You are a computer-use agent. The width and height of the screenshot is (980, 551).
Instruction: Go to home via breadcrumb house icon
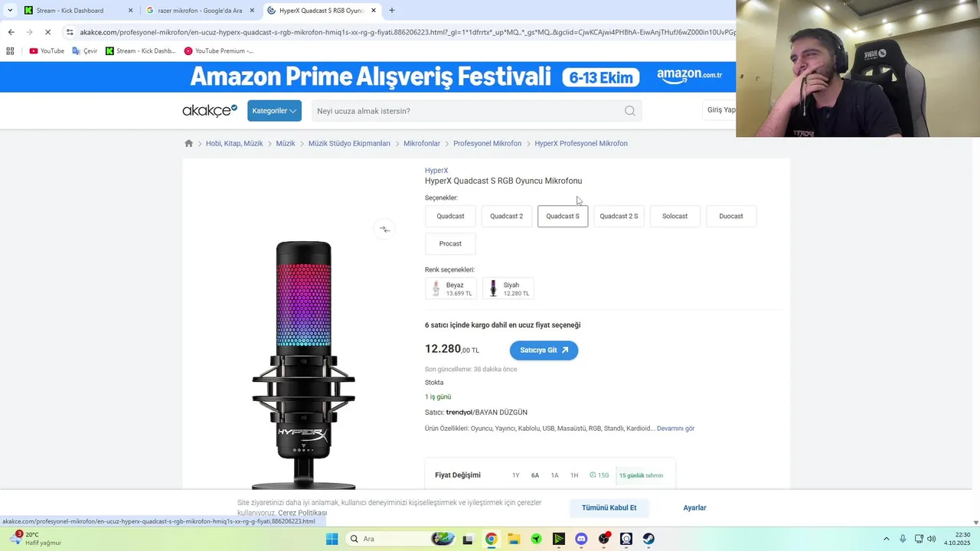(x=189, y=143)
